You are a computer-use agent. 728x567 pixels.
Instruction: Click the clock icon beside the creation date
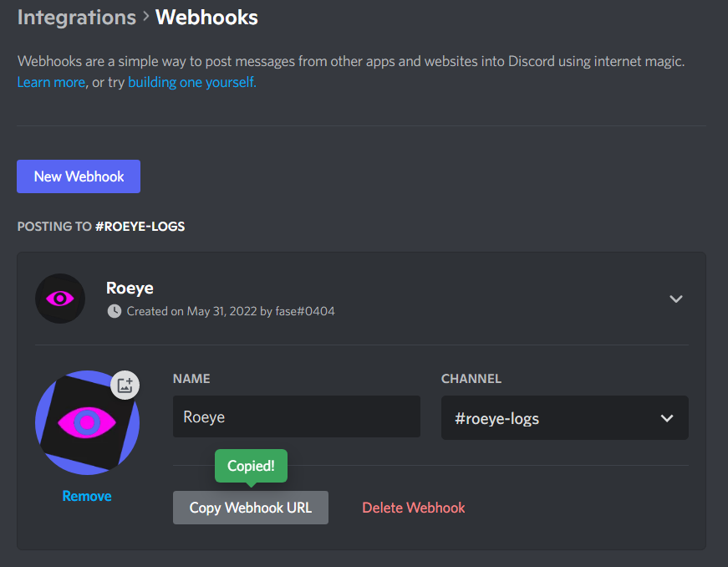[x=115, y=311]
